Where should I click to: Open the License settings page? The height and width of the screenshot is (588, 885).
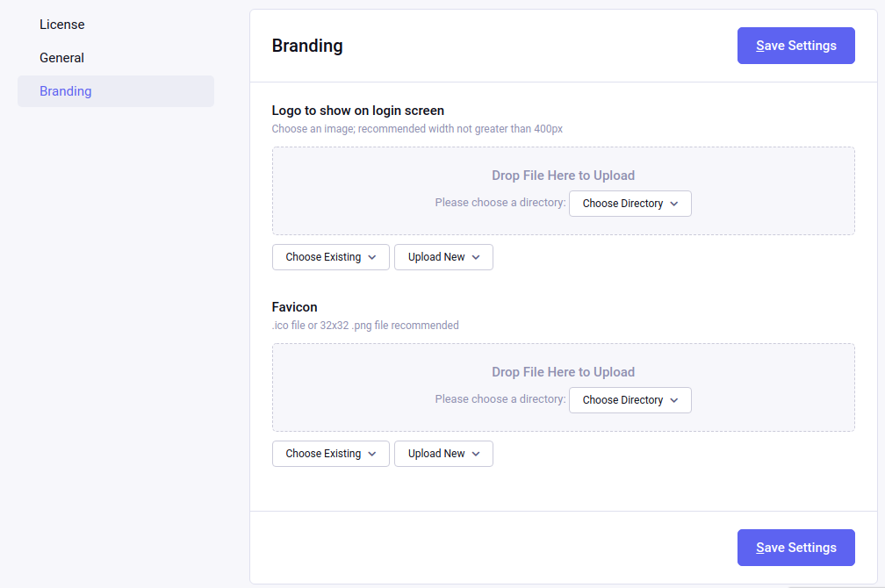[62, 25]
